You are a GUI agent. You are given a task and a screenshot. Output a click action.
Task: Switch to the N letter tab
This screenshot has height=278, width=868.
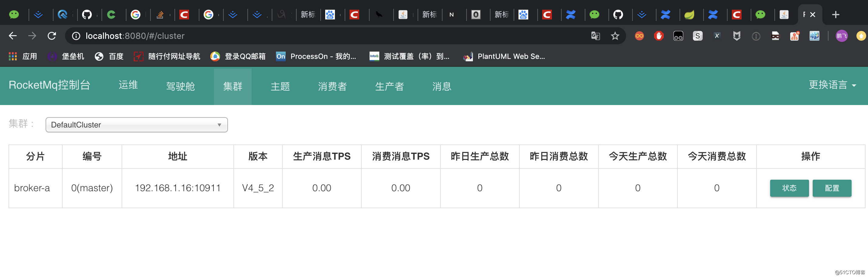tap(452, 15)
